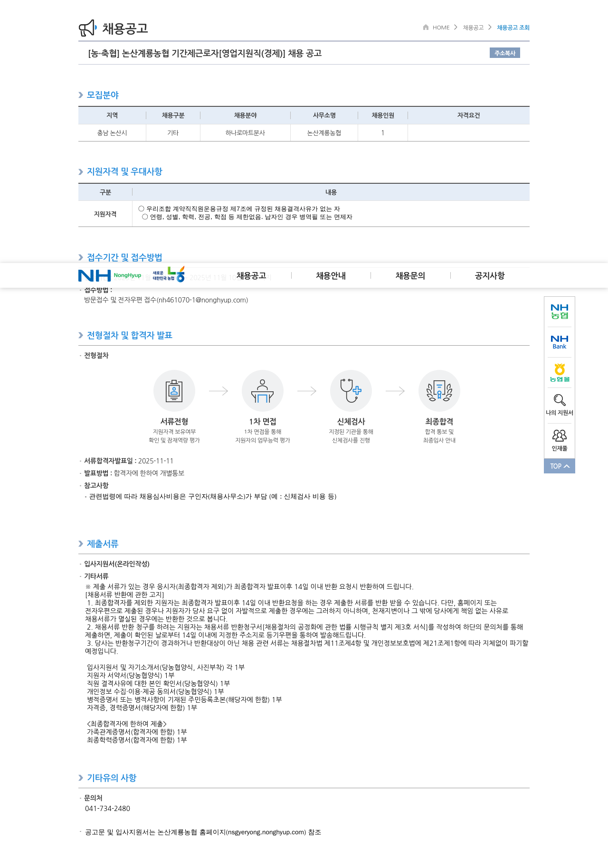Click the 채용공고 조회 breadcrumb item

pyautogui.click(x=513, y=28)
